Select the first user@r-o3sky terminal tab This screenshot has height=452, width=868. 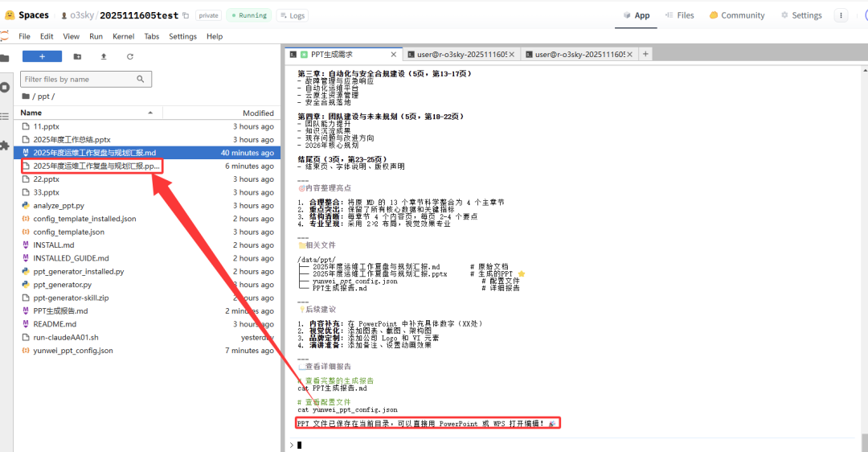(x=461, y=54)
